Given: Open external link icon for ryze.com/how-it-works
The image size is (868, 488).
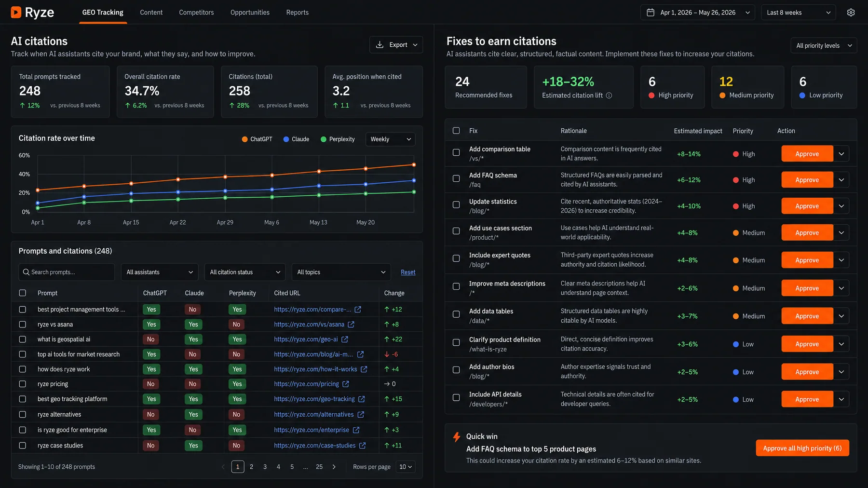Looking at the screenshot, I should 364,369.
